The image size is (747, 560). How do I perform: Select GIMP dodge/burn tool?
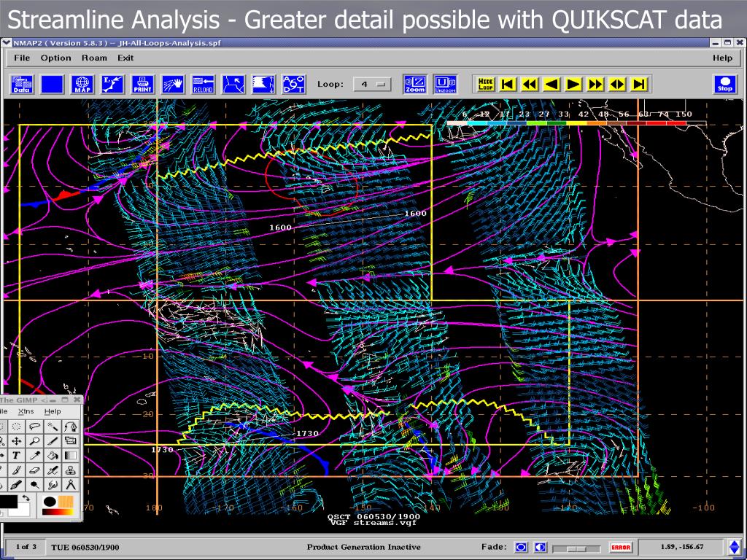pyautogui.click(x=34, y=485)
